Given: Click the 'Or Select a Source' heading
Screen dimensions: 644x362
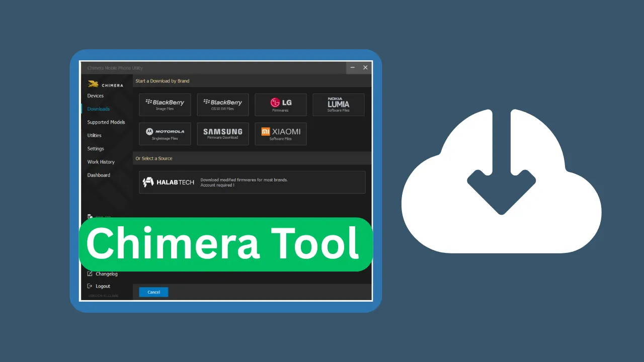Looking at the screenshot, I should click(154, 158).
